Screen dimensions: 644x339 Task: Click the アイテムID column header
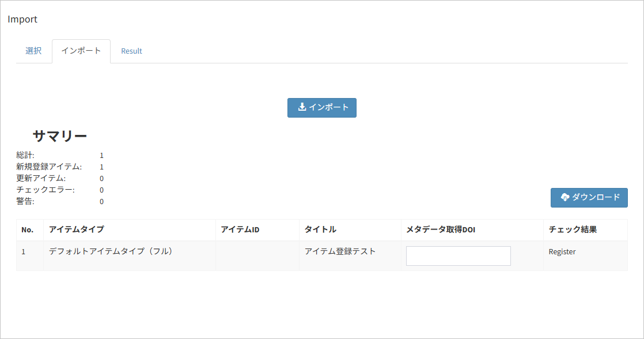pyautogui.click(x=240, y=229)
